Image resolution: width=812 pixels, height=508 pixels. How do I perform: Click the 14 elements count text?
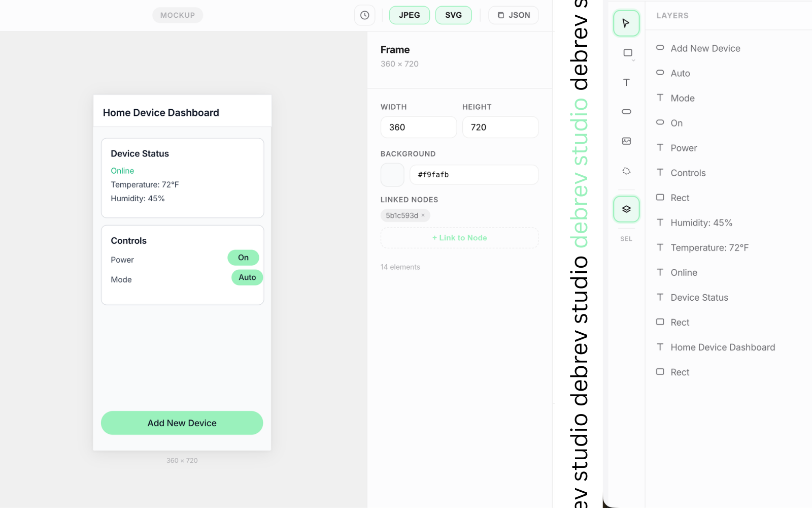400,267
